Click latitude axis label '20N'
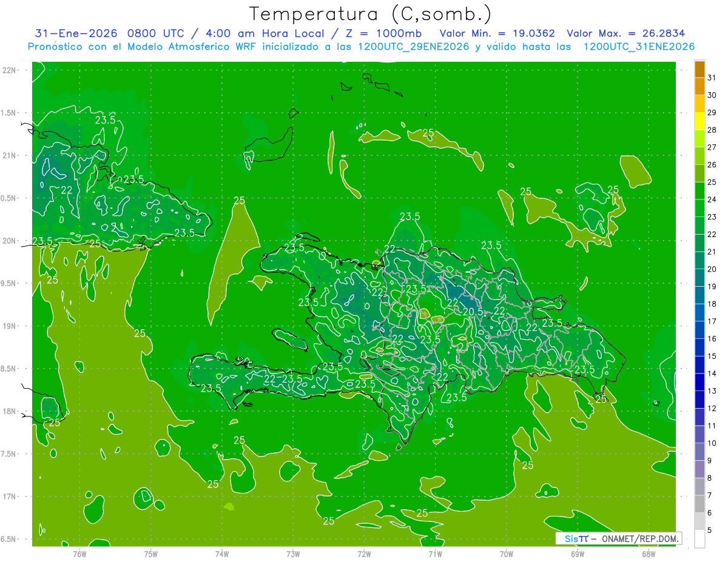Screen dimensions: 728x562 tap(9, 241)
